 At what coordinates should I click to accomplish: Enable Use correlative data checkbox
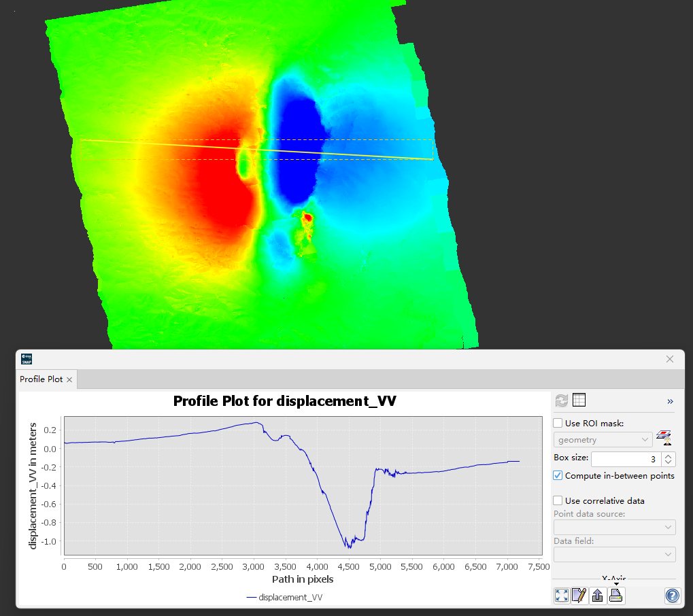[x=558, y=500]
